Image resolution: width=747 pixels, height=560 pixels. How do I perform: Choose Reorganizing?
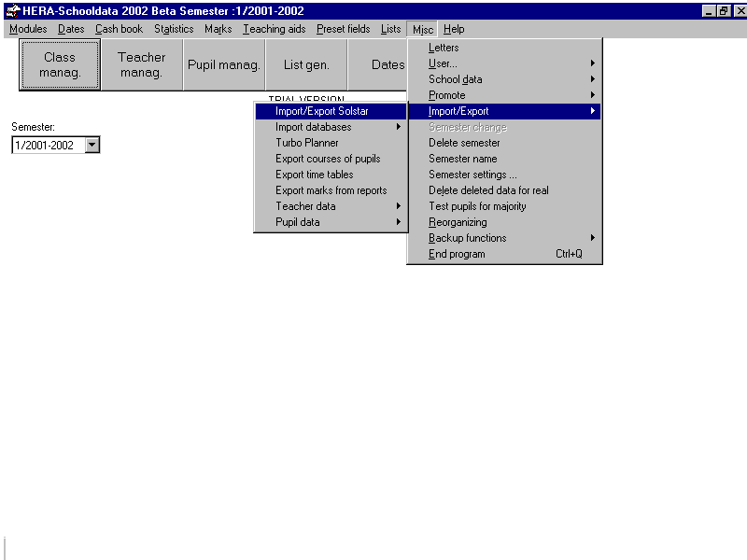pyautogui.click(x=504, y=222)
